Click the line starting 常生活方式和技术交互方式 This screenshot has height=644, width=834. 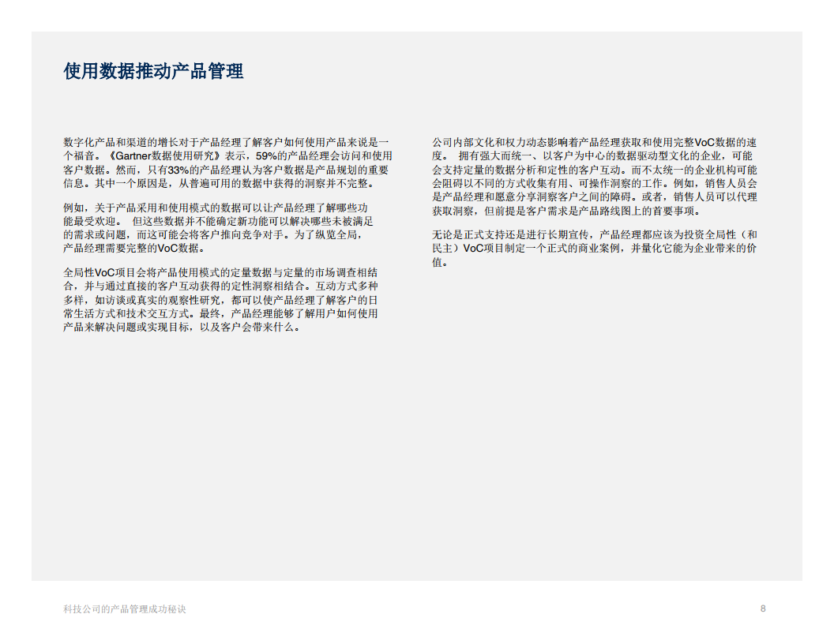pos(220,313)
